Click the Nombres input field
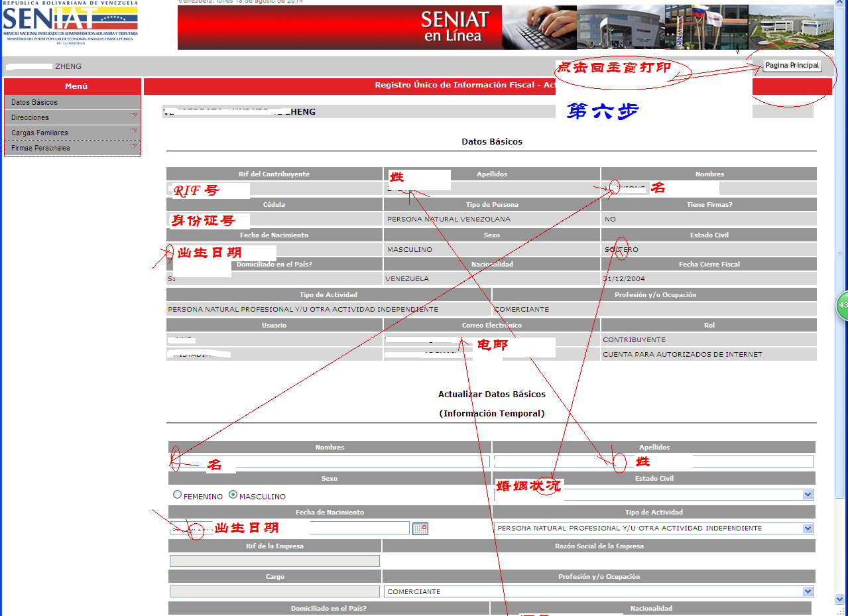Screen dimensions: 848x616 tap(330, 462)
